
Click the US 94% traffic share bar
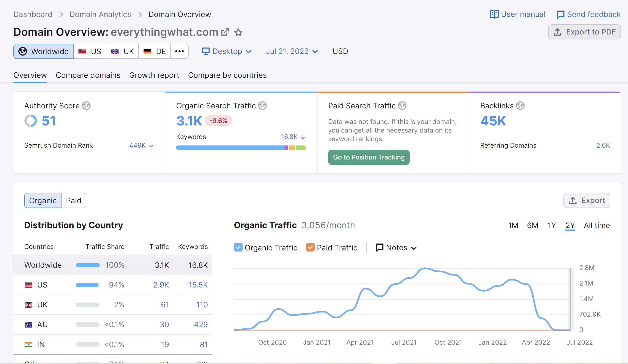(88, 285)
